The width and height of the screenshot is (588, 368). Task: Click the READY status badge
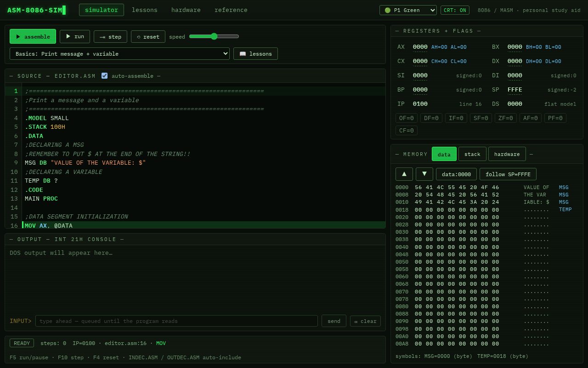click(22, 343)
